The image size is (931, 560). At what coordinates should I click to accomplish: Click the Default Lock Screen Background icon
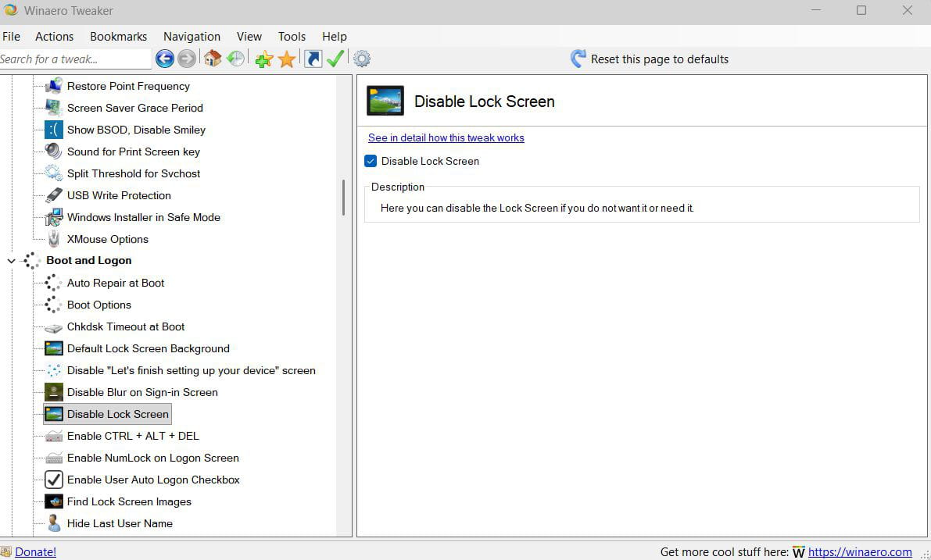(x=53, y=348)
